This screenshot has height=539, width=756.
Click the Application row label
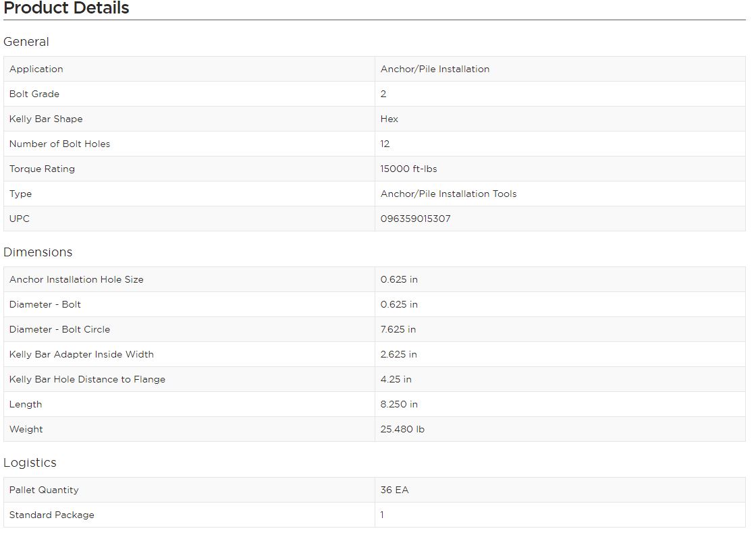coord(36,69)
